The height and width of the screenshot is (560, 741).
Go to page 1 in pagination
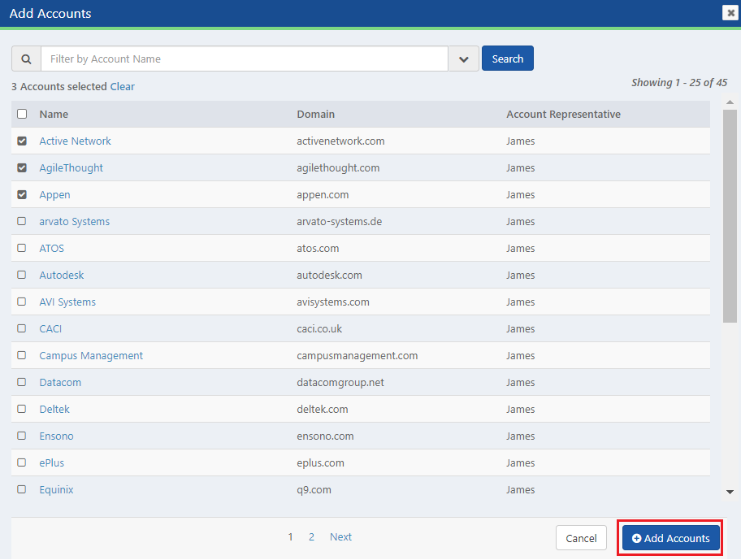[290, 537]
